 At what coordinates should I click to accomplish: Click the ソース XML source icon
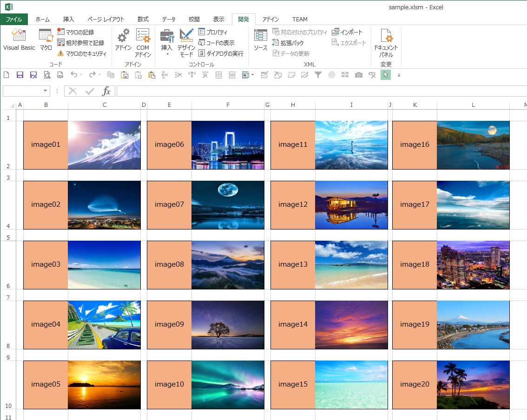260,40
